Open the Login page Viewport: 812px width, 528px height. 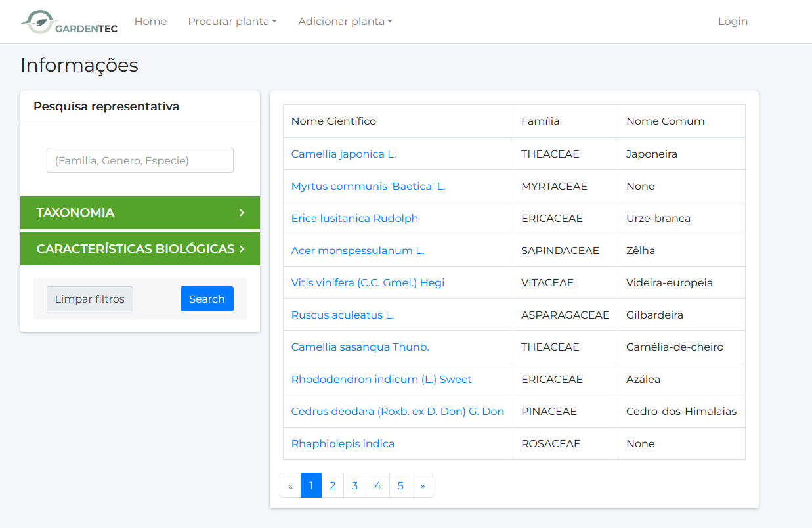pyautogui.click(x=733, y=22)
